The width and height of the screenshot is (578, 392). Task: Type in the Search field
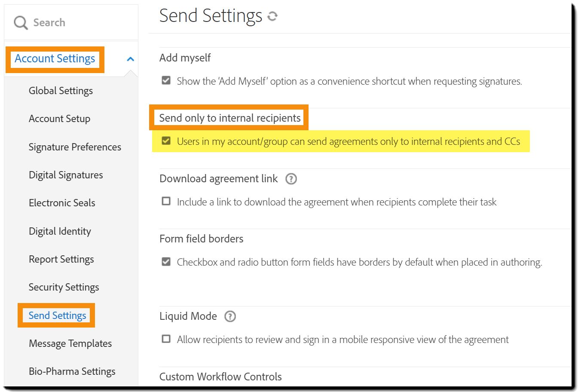pyautogui.click(x=77, y=22)
